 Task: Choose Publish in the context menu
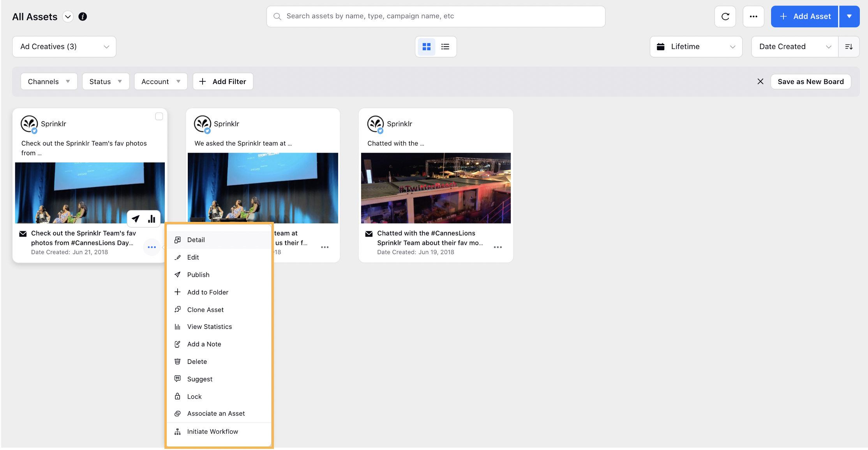pos(219,275)
